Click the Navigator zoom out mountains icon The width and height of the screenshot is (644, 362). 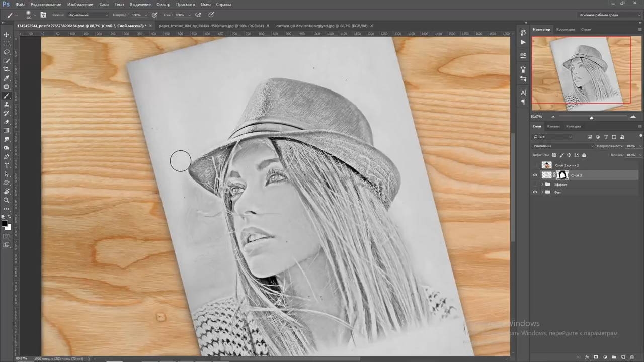point(553,117)
